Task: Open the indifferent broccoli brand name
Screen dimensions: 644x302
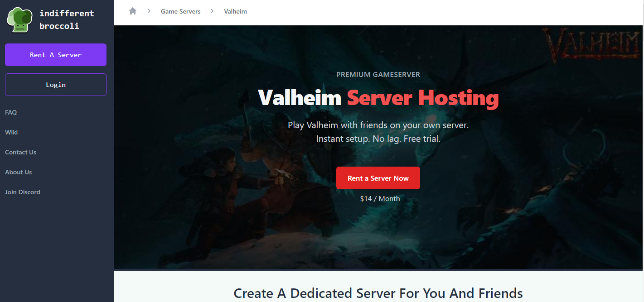Action: pyautogui.click(x=67, y=20)
